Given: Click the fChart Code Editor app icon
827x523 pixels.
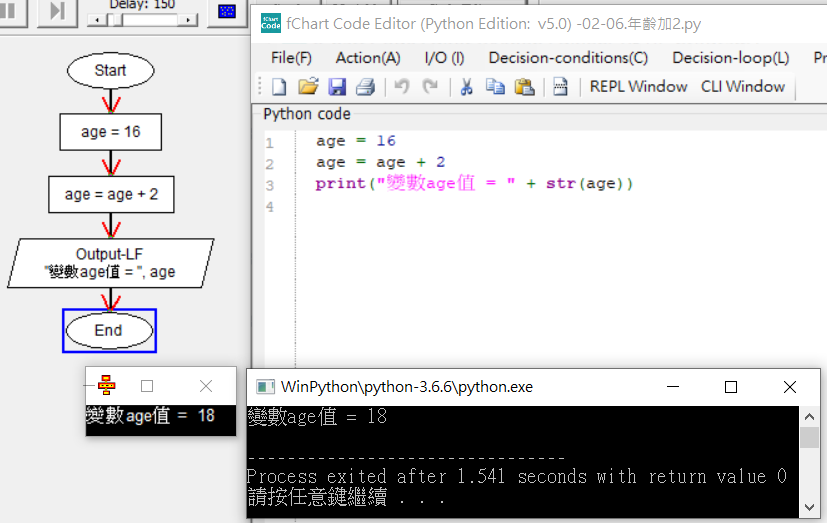Looking at the screenshot, I should coord(271,24).
